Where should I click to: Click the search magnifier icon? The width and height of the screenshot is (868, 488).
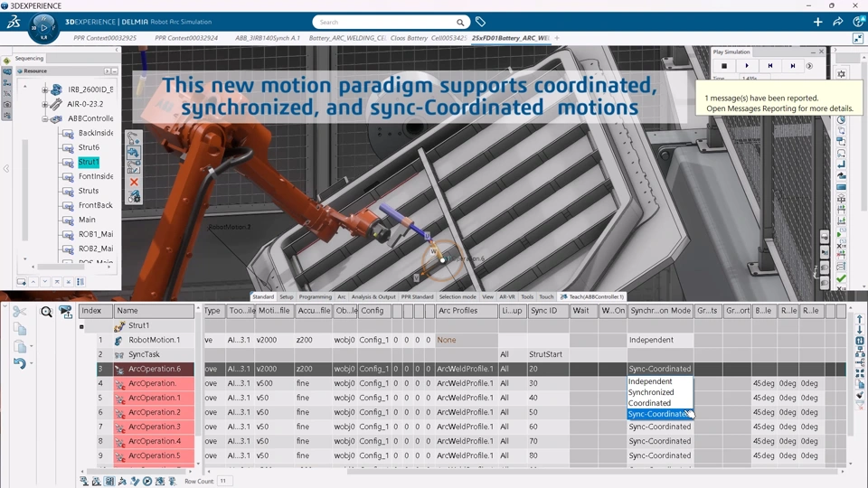coord(460,22)
